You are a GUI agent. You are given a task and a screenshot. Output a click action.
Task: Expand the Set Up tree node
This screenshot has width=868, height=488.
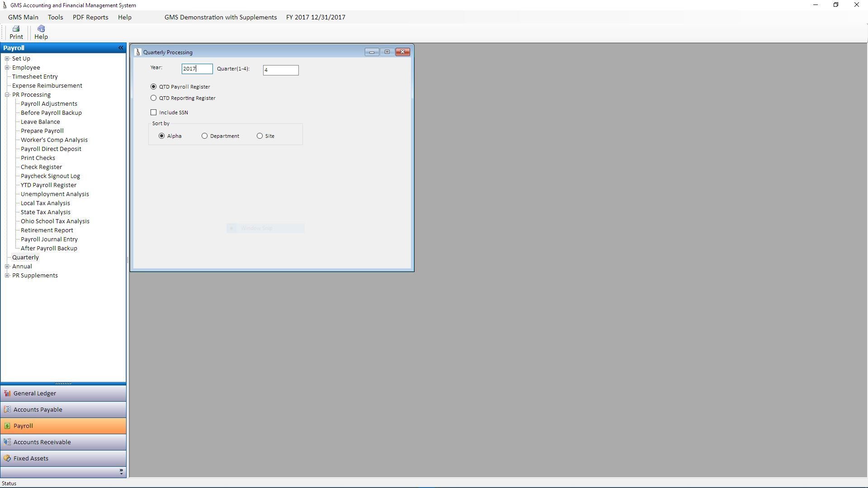point(7,59)
